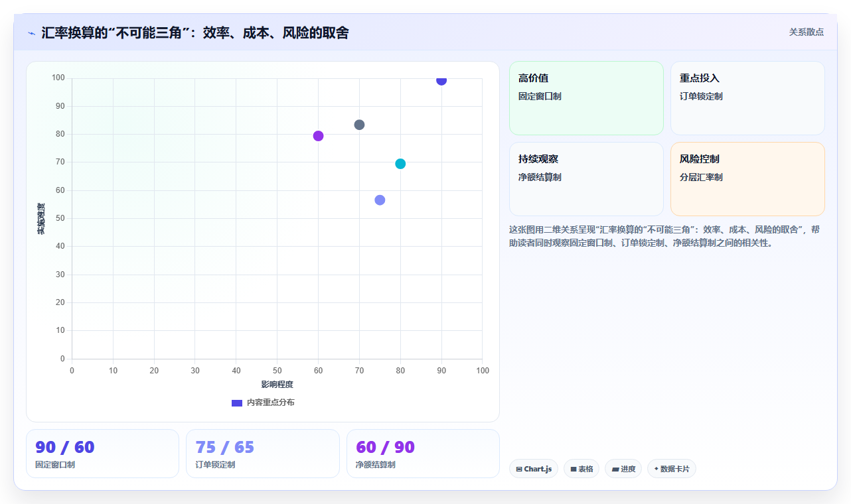Click the 90 / 60 固定窗口制 stat card
851x504 pixels.
coord(102,454)
